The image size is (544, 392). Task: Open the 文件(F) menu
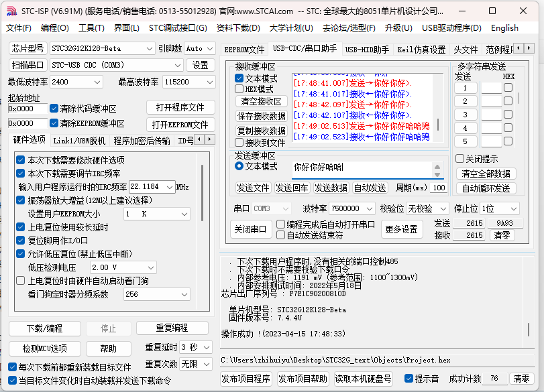[x=19, y=28]
